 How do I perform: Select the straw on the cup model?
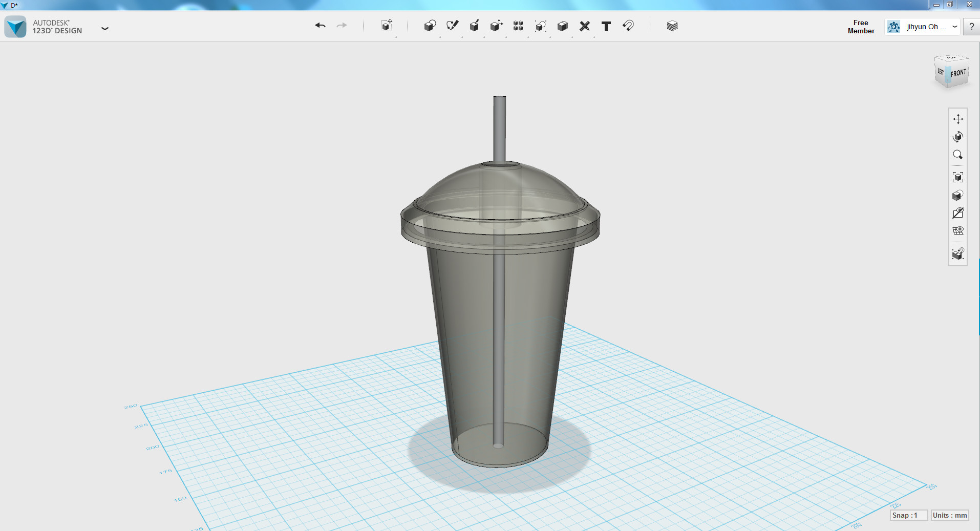500,128
